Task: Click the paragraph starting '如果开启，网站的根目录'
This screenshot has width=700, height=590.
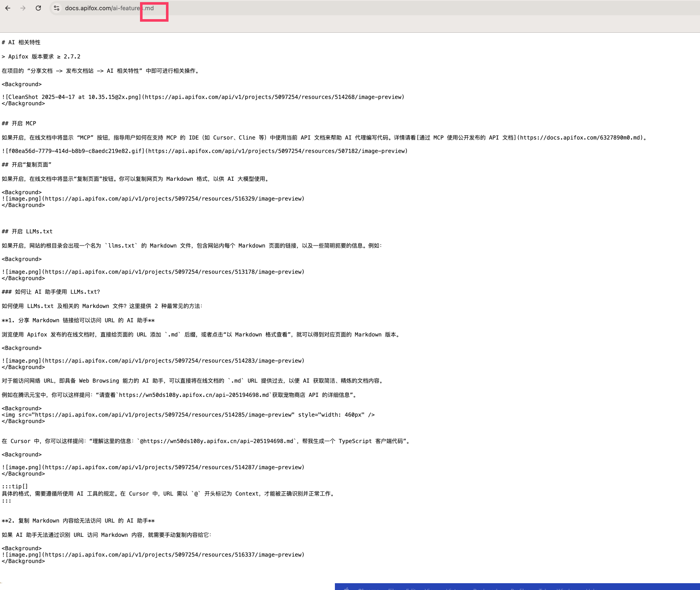Action: (192, 246)
